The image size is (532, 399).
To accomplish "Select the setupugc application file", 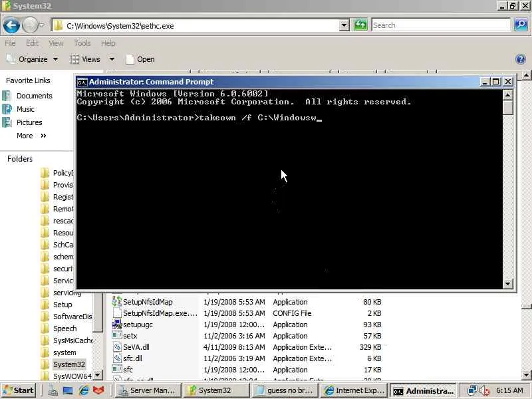I will point(138,325).
